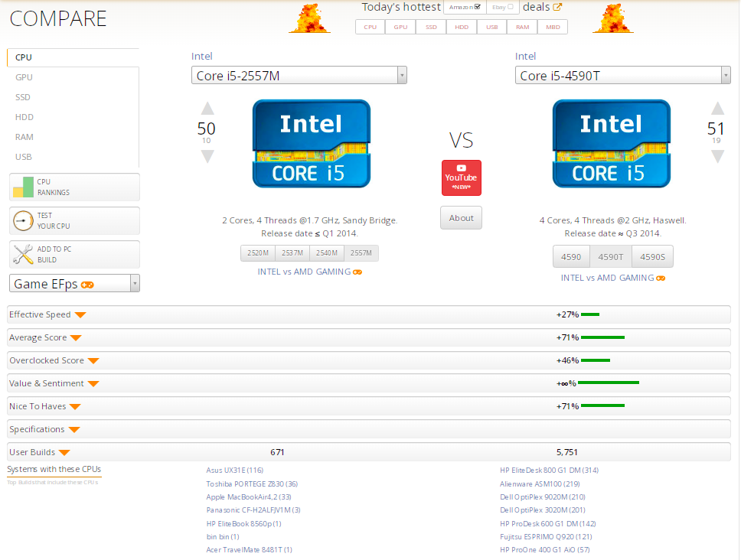This screenshot has width=741, height=560.
Task: Open the HDD hottest deals tab
Action: (x=462, y=27)
